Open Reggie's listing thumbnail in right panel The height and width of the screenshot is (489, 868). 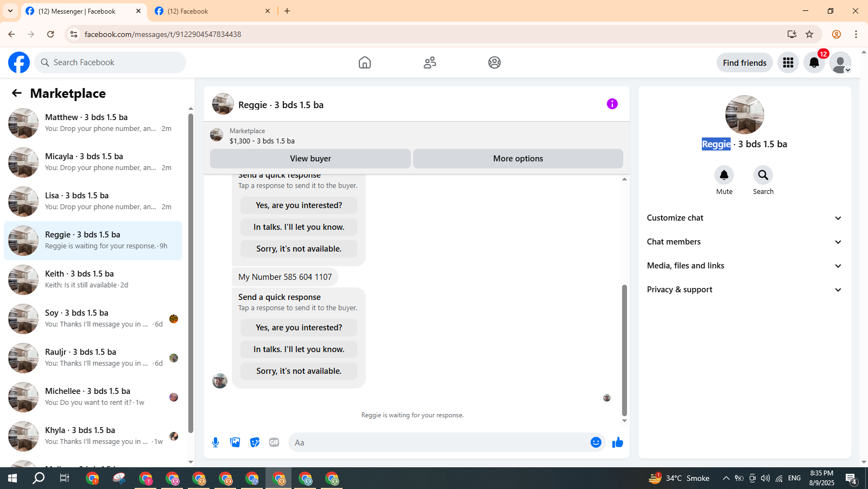745,115
